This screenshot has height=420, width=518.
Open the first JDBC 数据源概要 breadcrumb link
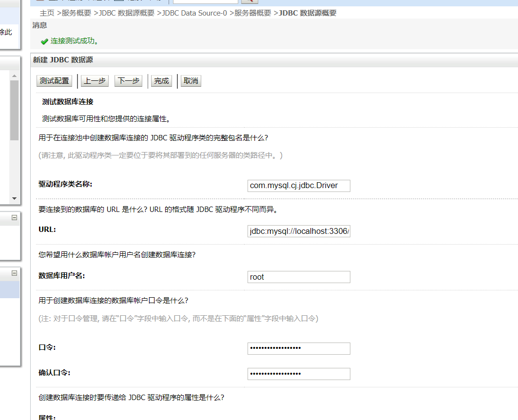click(x=126, y=13)
